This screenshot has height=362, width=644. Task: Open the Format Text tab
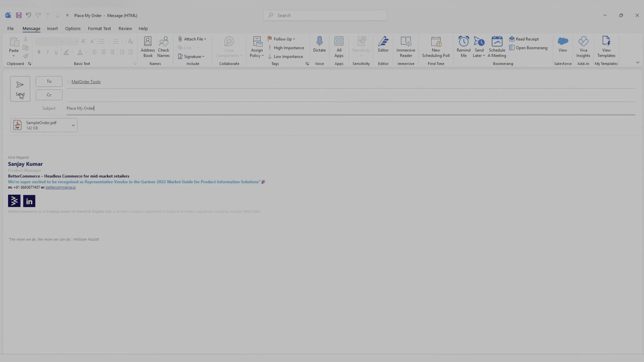point(99,28)
